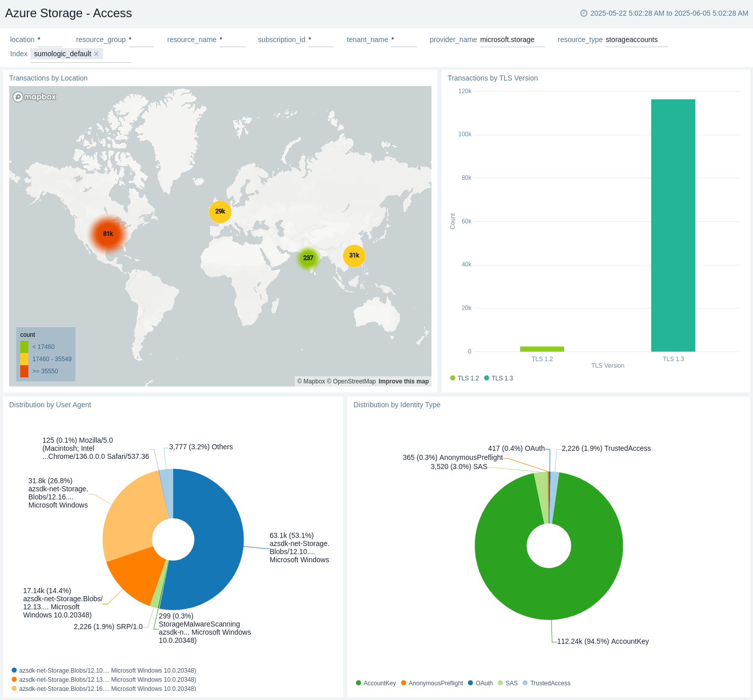
Task: Select the 237 cluster over India
Action: point(308,258)
